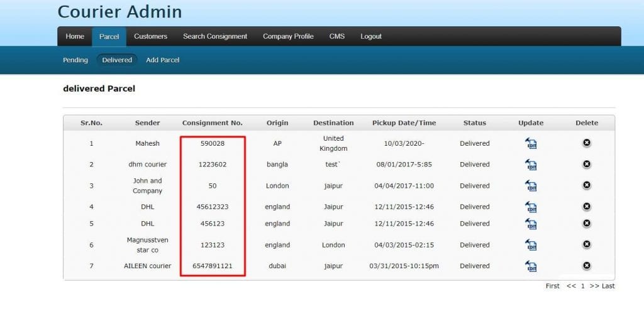Jump to the First page link
Screen dimensions: 644x326
(552, 286)
